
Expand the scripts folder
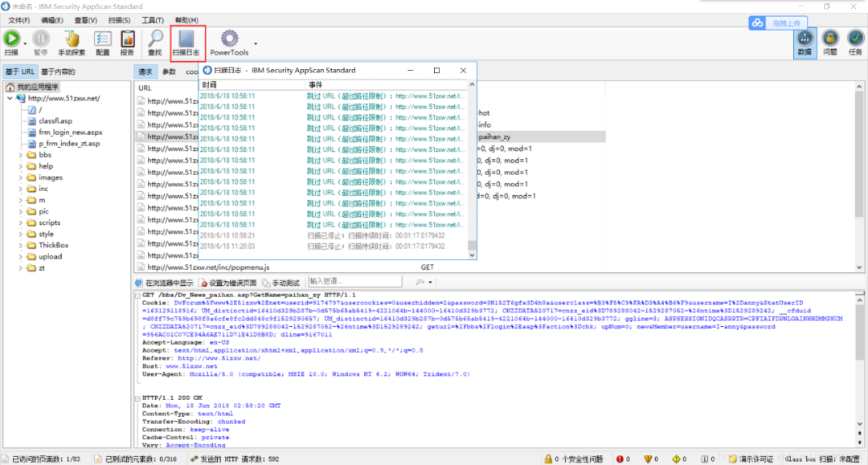coord(21,222)
